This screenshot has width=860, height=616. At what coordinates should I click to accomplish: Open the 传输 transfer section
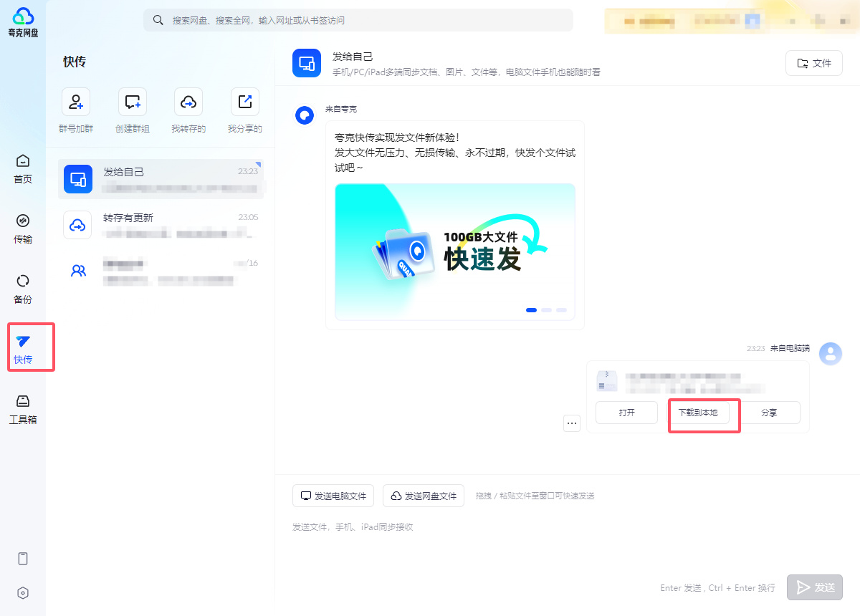pos(23,229)
